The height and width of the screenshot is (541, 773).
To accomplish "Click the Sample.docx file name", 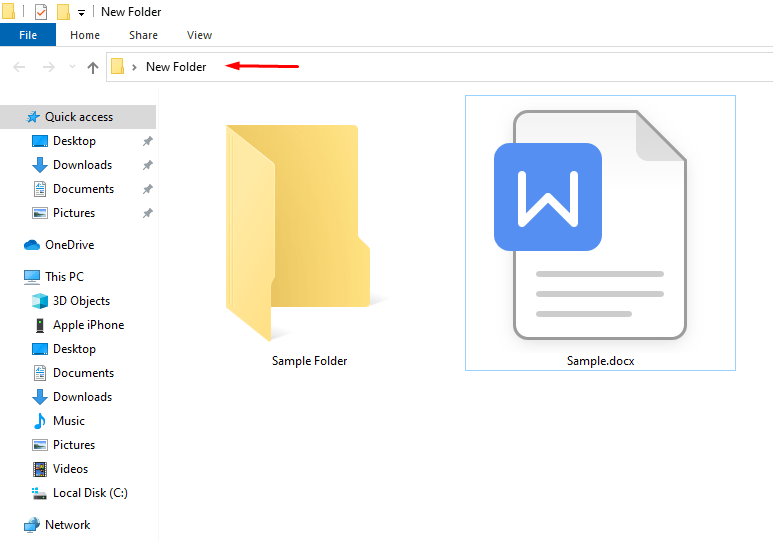I will pyautogui.click(x=600, y=361).
